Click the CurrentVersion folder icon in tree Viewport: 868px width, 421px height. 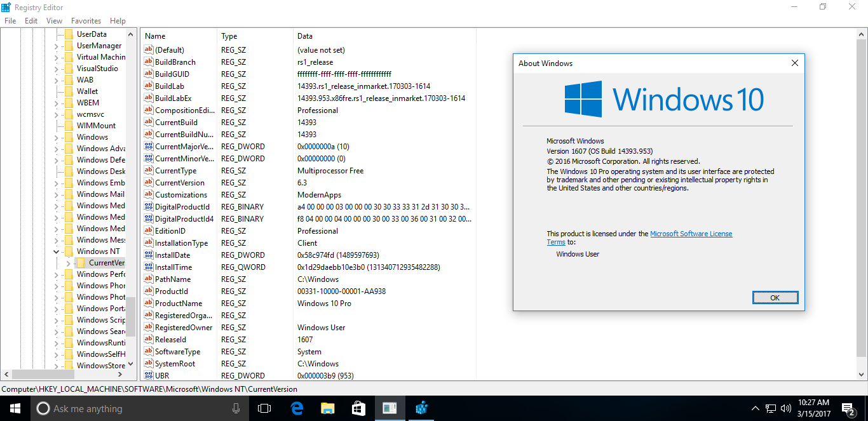[x=81, y=263]
